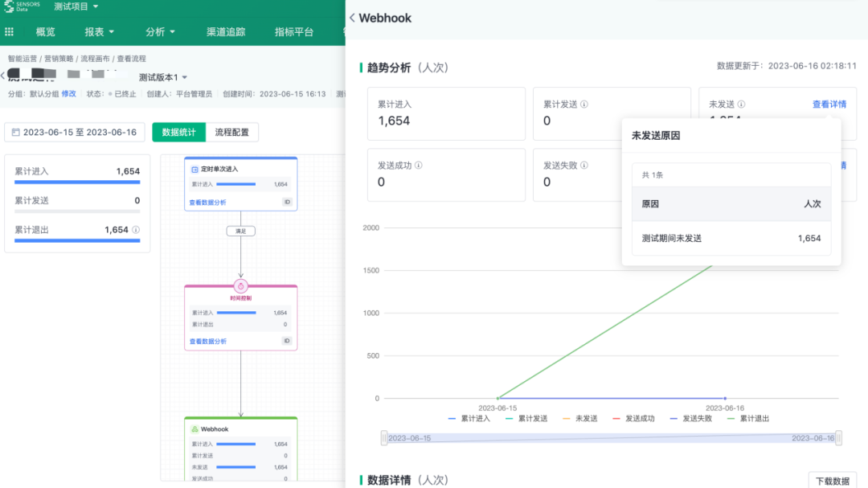868x488 pixels.
Task: Click the info icon next to 发送成功
Action: (x=419, y=165)
